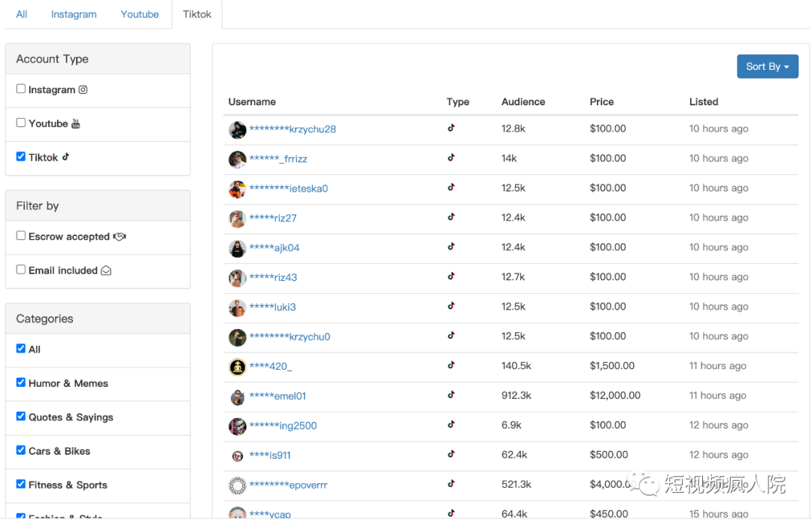Click the avatar next to *****emel01
The height and width of the screenshot is (520, 812).
pyautogui.click(x=238, y=397)
